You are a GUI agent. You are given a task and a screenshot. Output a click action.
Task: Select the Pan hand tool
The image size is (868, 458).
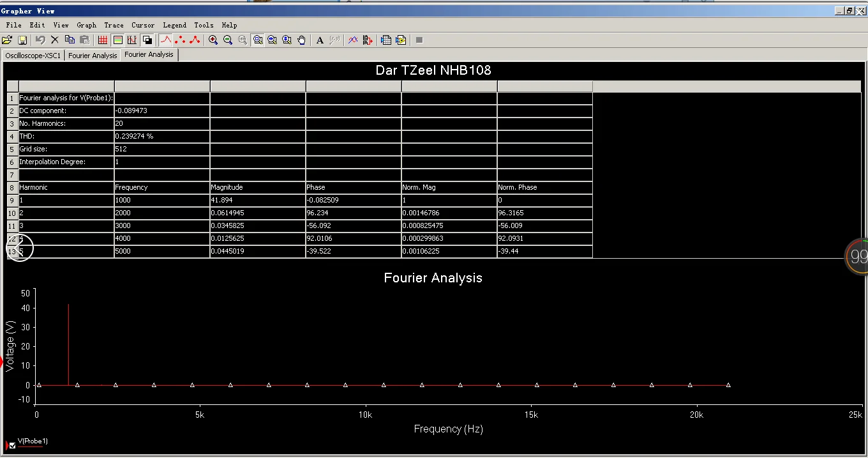click(x=301, y=40)
